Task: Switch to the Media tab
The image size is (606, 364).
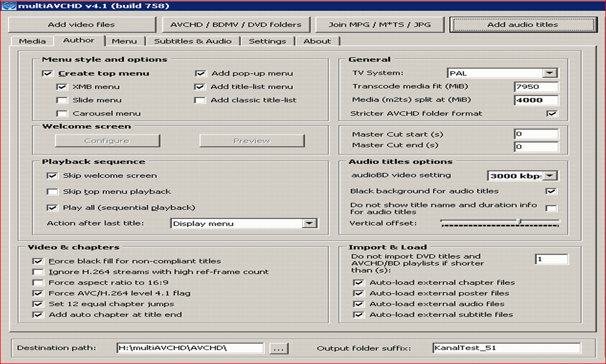Action: pyautogui.click(x=32, y=41)
